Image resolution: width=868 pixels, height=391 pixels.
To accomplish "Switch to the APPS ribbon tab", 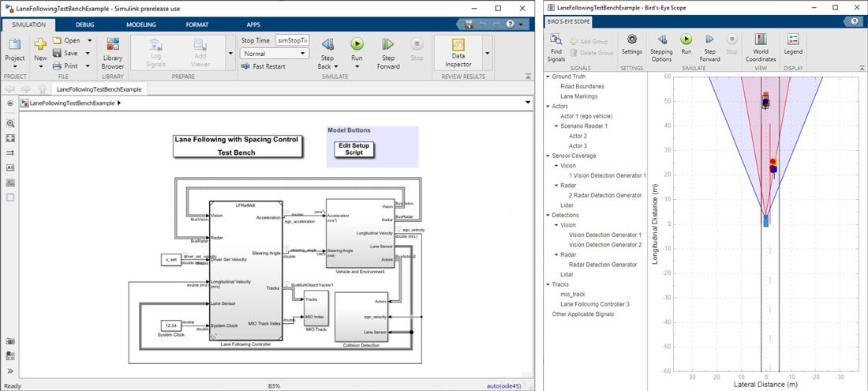I will 253,25.
